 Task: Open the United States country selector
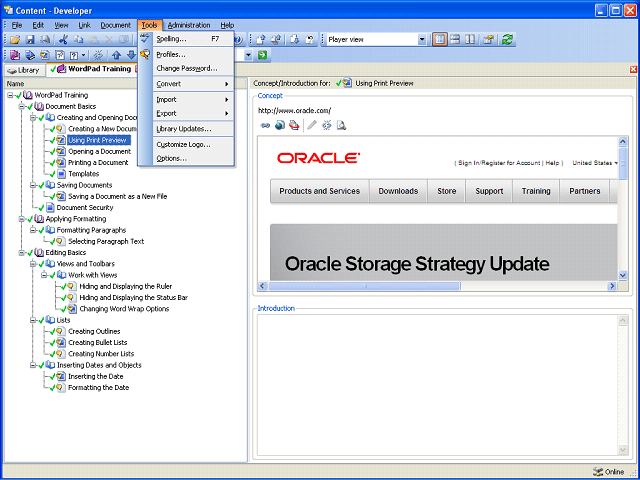(595, 163)
